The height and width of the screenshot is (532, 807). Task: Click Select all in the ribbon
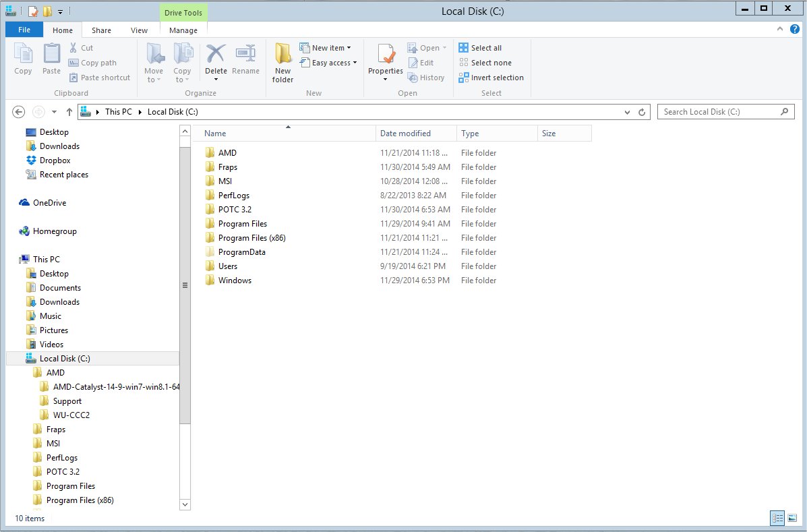point(480,48)
